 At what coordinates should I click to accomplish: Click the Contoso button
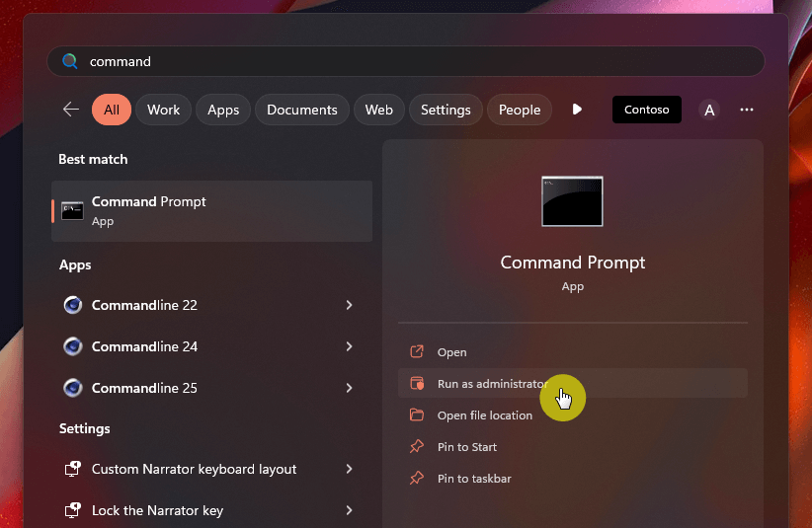646,110
